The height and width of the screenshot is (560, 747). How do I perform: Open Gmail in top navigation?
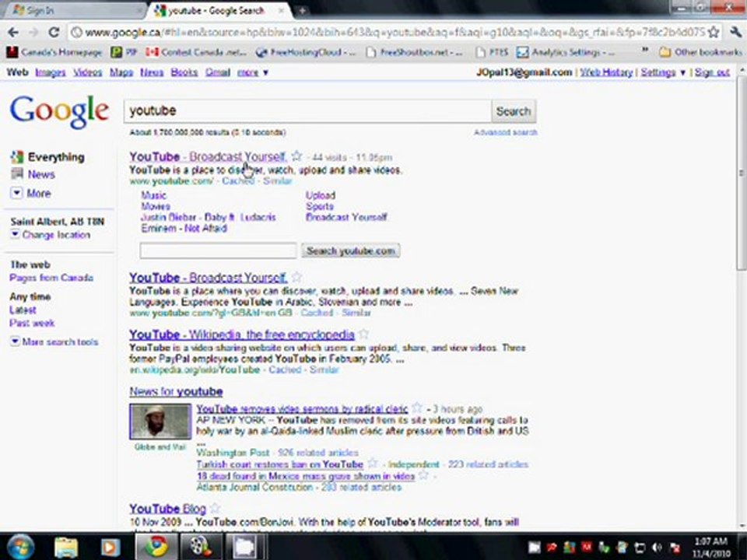click(x=218, y=72)
